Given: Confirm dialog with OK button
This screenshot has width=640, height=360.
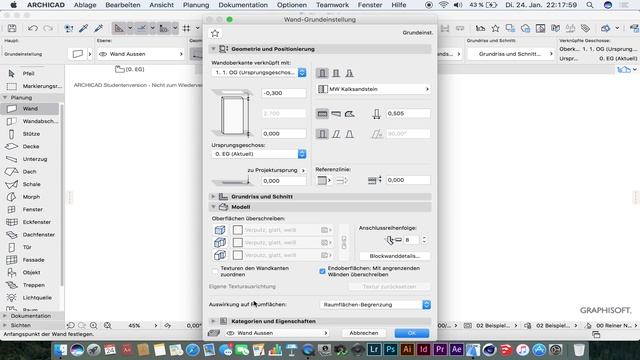Looking at the screenshot, I should tap(412, 333).
